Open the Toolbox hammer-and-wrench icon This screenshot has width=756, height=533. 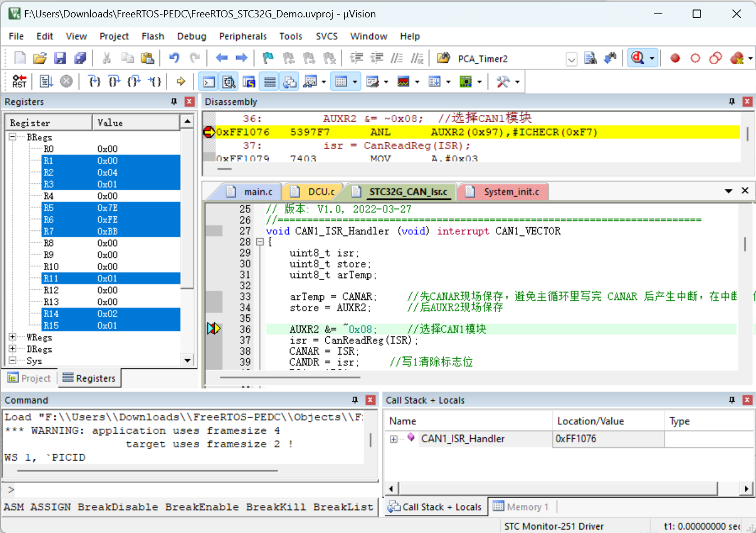[x=503, y=81]
